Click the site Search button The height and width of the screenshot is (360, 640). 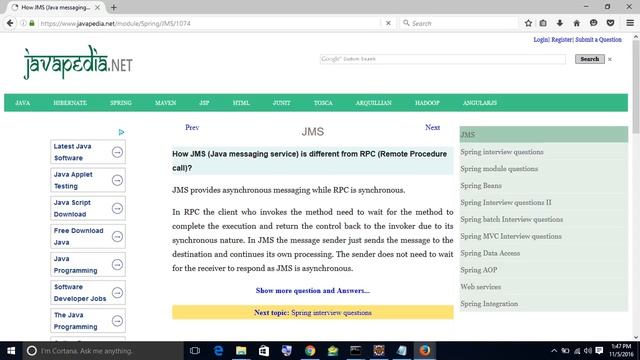coord(590,59)
